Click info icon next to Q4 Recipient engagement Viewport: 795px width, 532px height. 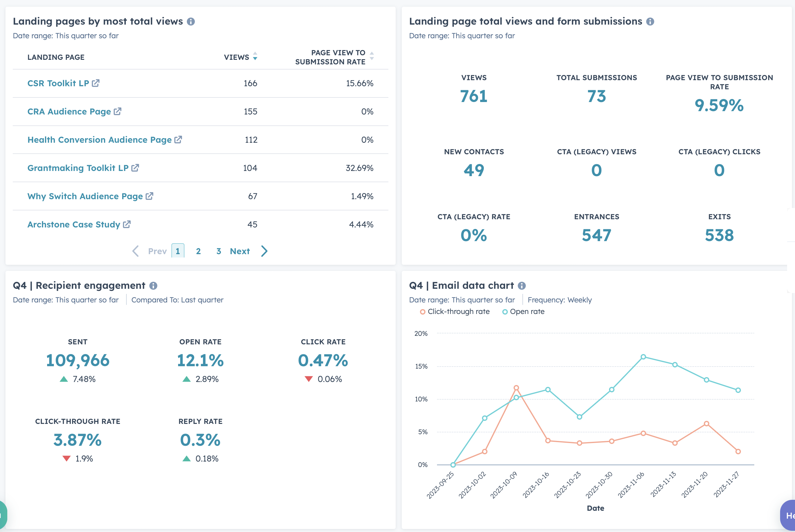click(153, 286)
